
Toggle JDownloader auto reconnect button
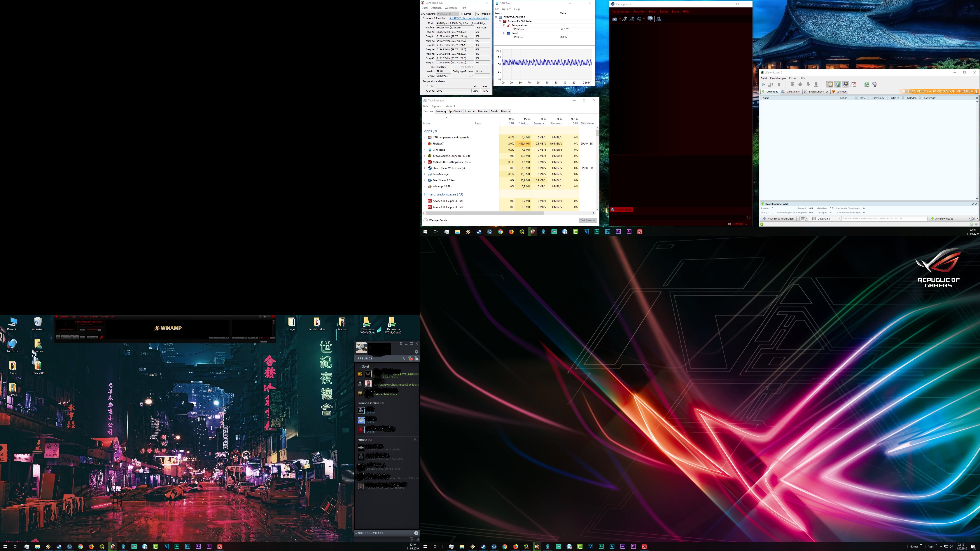[x=837, y=84]
